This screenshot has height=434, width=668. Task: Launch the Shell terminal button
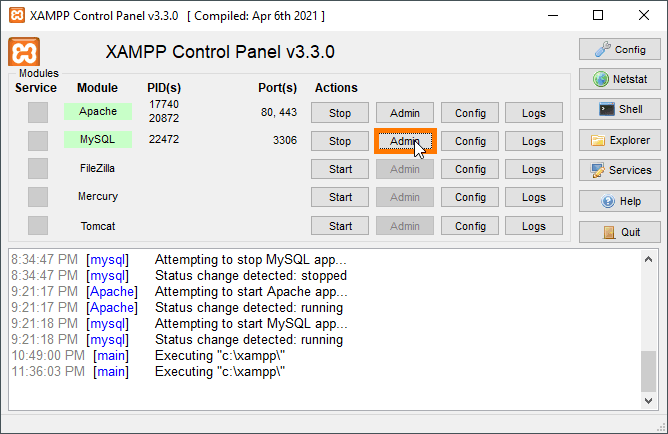619,109
